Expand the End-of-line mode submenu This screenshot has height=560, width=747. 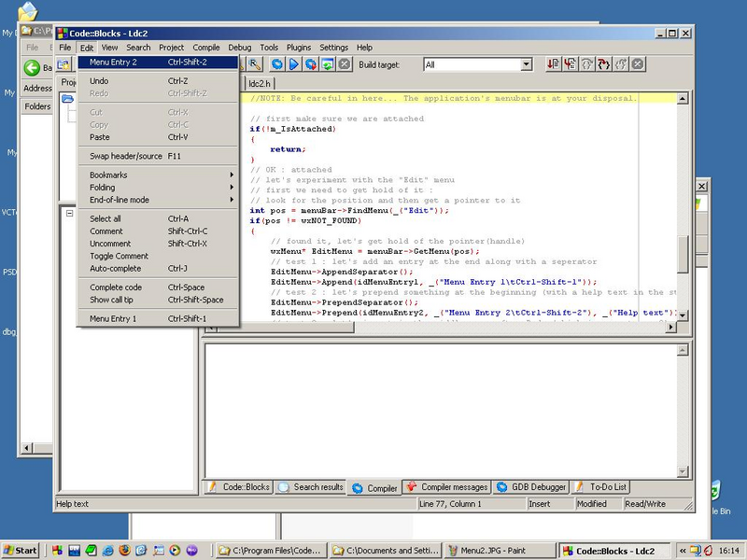(157, 200)
